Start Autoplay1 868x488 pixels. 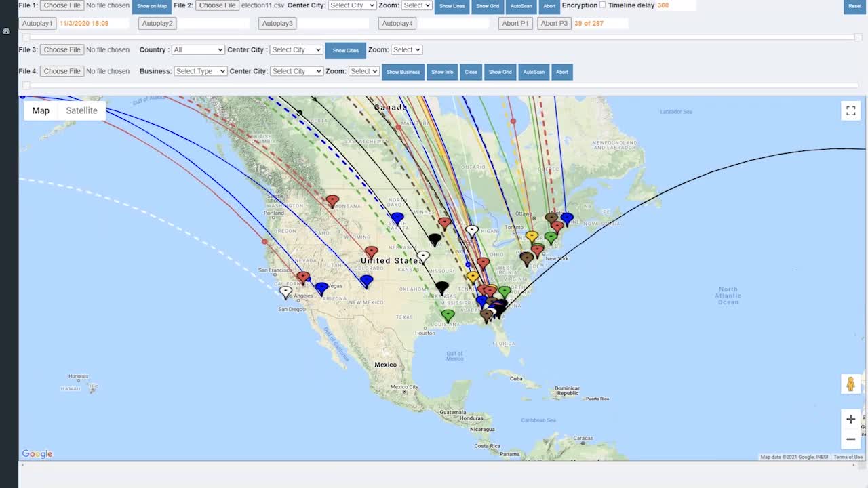tap(37, 23)
